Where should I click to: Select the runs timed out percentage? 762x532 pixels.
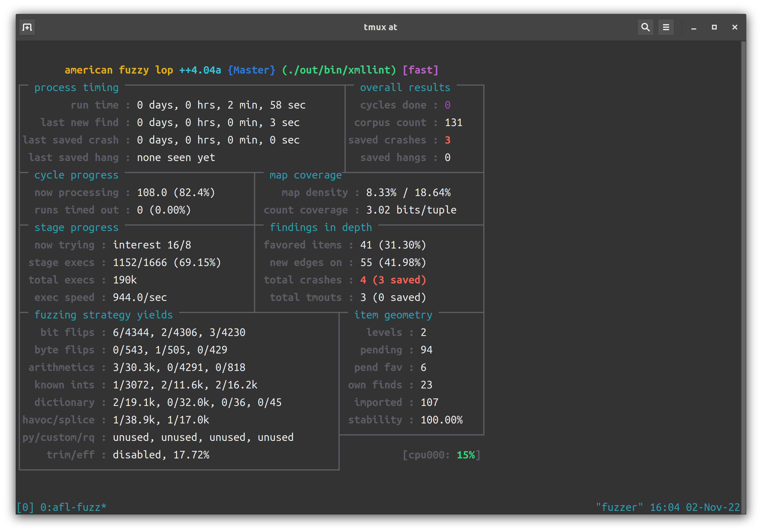point(170,210)
